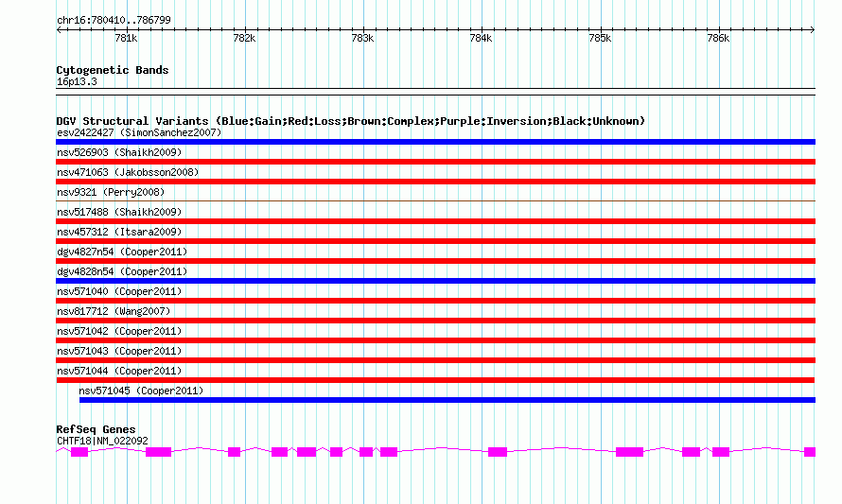842x504 pixels.
Task: Open variant label nsv517488 (Shaikh2009)
Action: tap(119, 212)
